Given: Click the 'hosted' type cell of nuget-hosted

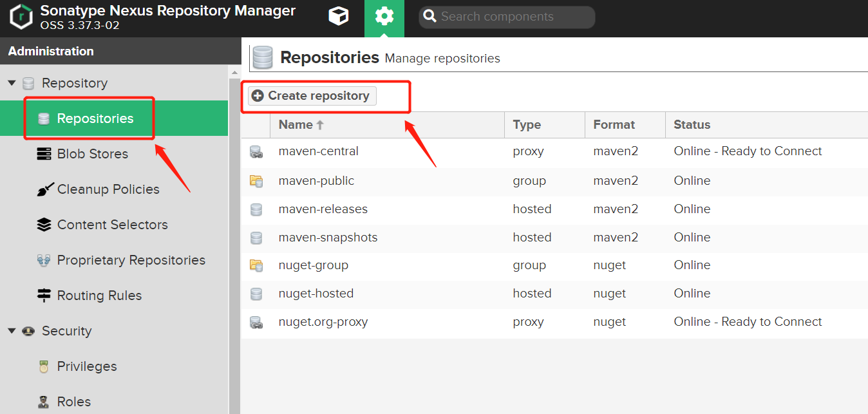Looking at the screenshot, I should [533, 294].
